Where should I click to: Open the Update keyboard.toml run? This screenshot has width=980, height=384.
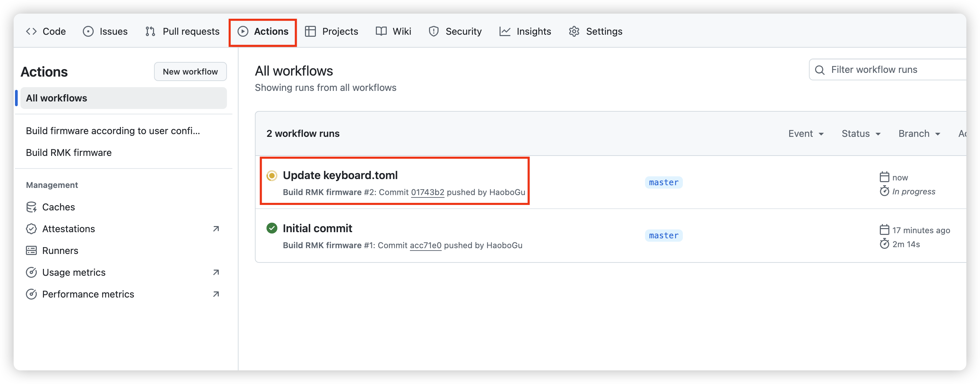[x=340, y=175]
